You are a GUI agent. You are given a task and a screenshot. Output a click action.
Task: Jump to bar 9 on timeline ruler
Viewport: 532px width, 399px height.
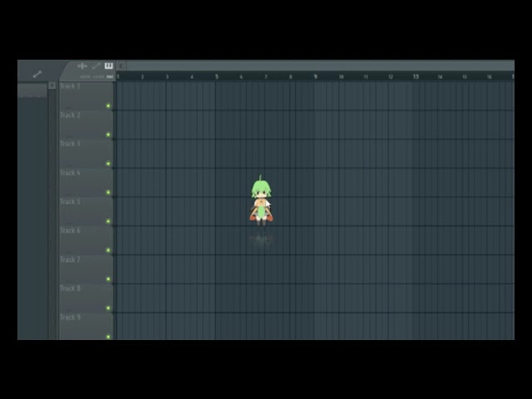pos(316,77)
